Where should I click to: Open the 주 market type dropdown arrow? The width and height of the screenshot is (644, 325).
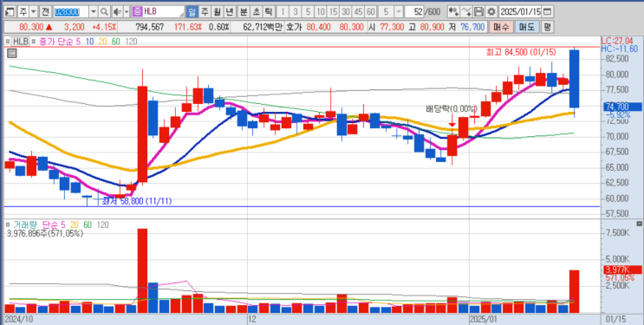tap(33, 11)
